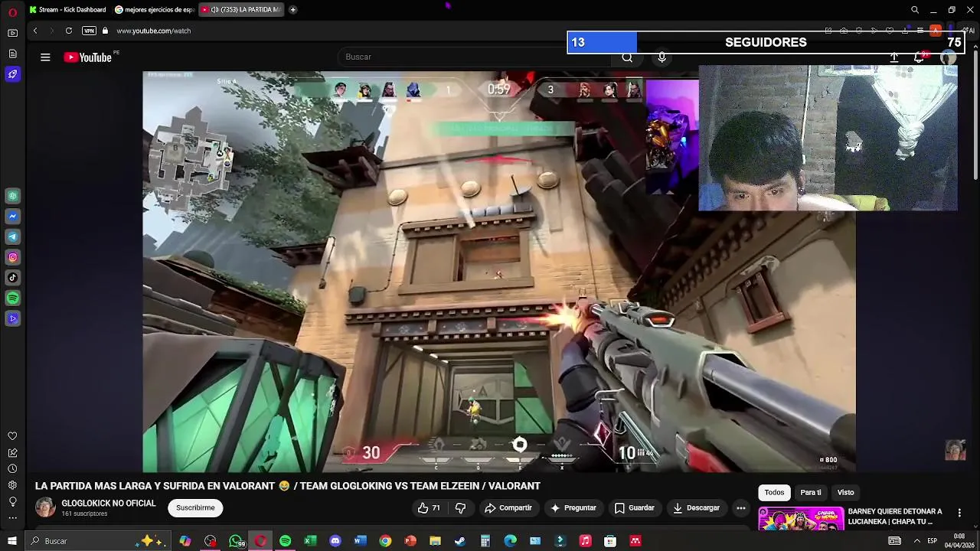
Task: Go back with the browser back arrow
Action: point(35,31)
